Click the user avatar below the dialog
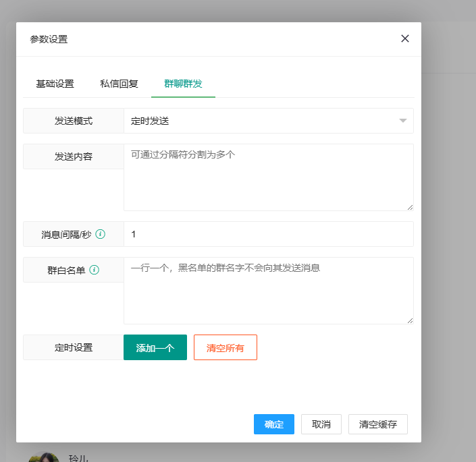This screenshot has width=476, height=462. pos(43,457)
